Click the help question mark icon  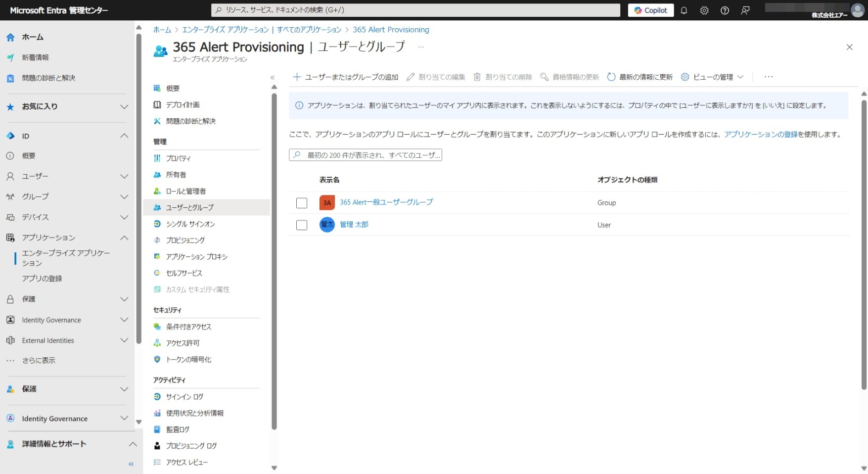pos(725,10)
